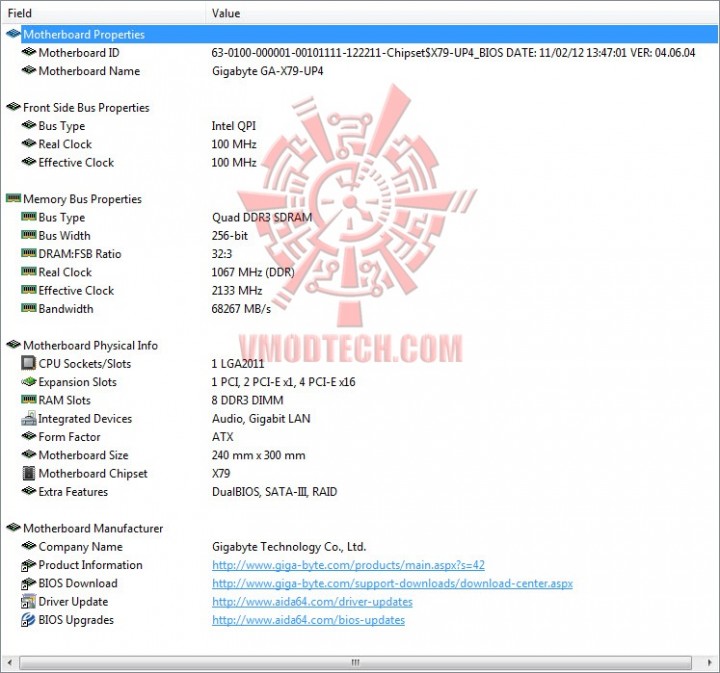Click the Motherboard Manufacturer header icon

(x=13, y=527)
